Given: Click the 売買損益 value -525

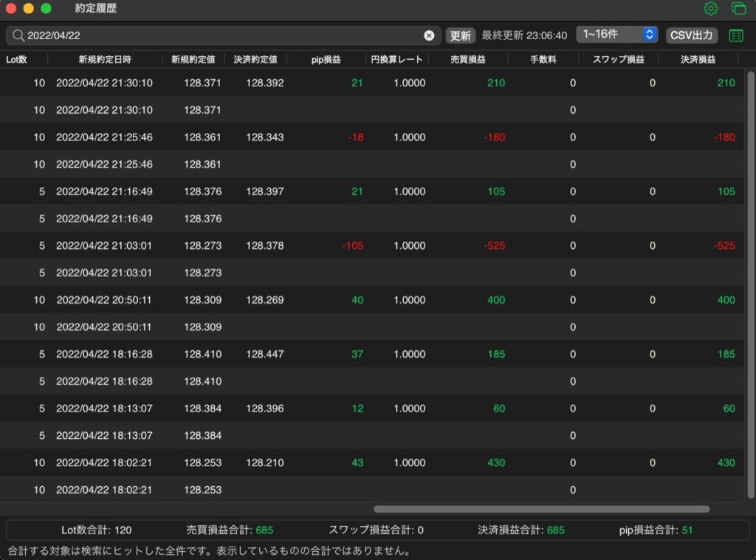Looking at the screenshot, I should (x=494, y=245).
